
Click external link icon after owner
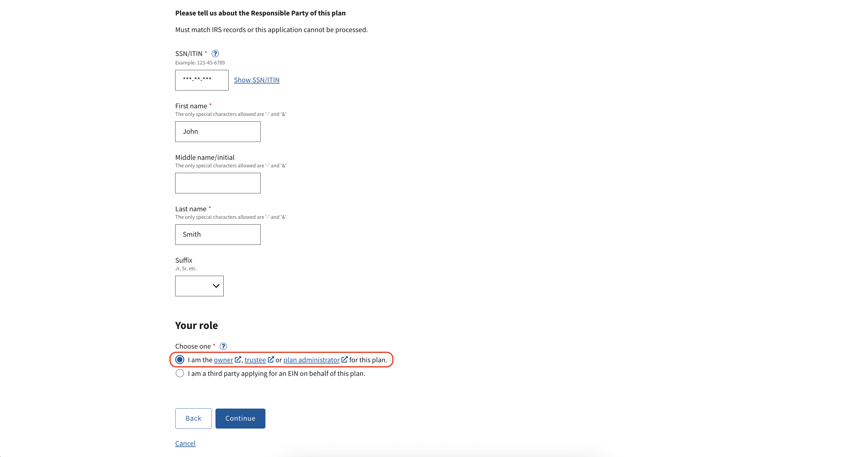pyautogui.click(x=238, y=360)
